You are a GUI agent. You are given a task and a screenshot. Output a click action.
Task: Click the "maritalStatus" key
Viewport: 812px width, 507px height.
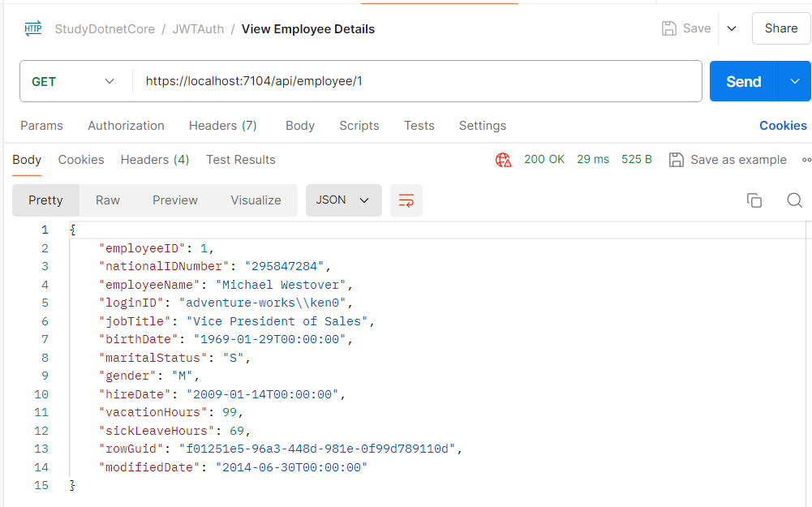[x=153, y=358]
